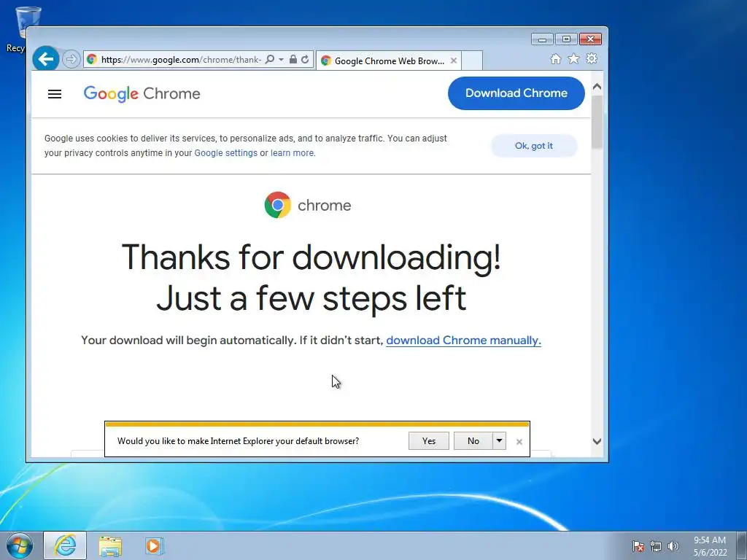Screen dimensions: 747x560
Task: Click the network tray icon
Action: pos(656,546)
